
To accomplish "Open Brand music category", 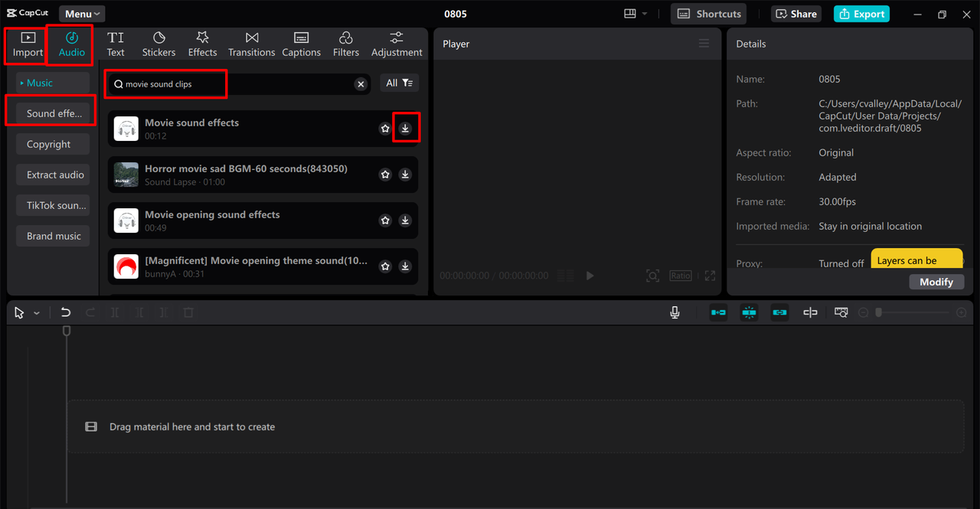I will [x=53, y=236].
